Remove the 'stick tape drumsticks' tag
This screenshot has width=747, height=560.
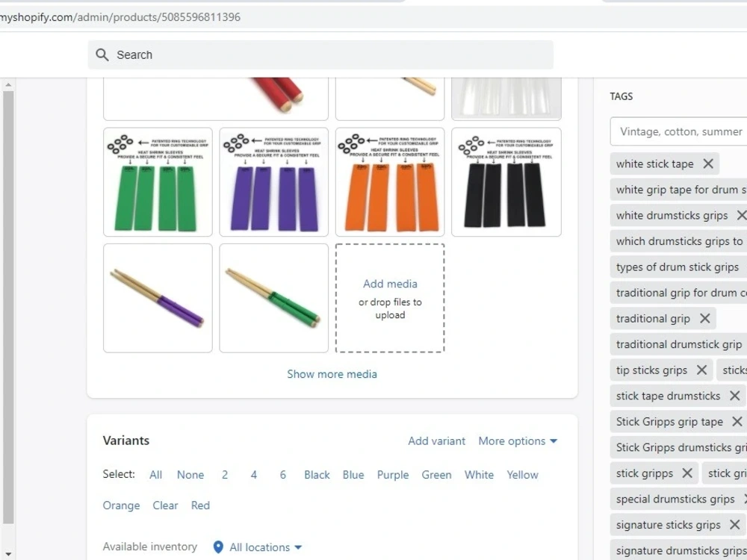[734, 396]
